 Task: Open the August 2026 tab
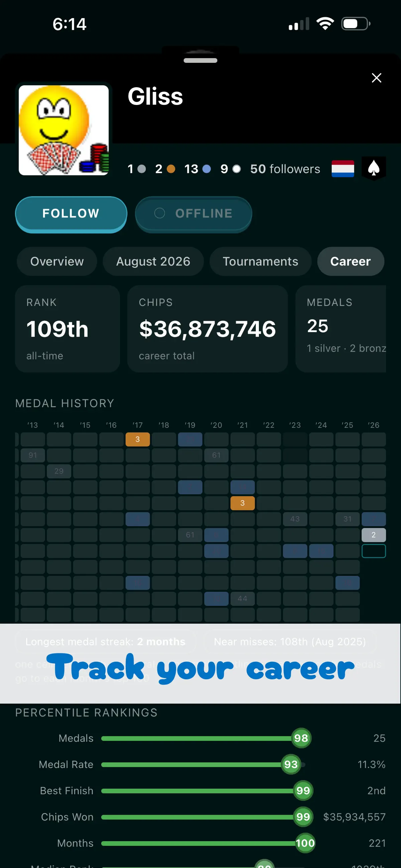click(x=153, y=261)
